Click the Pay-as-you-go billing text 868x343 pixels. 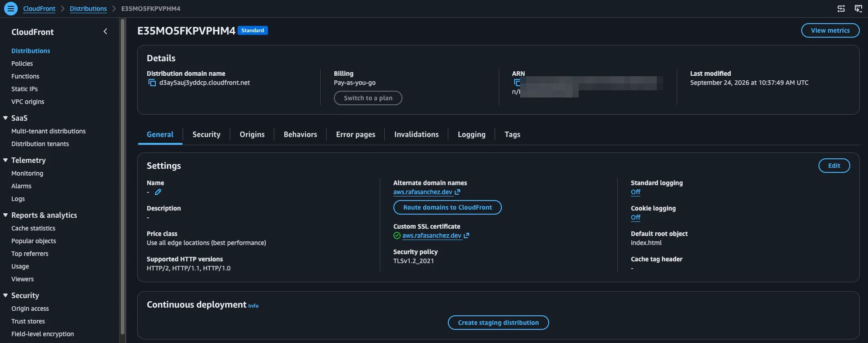[355, 83]
